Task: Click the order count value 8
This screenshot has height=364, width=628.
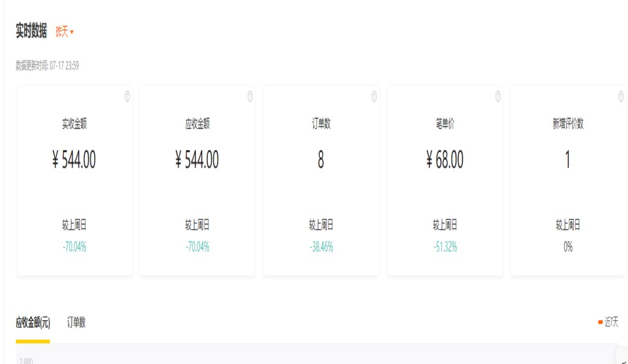Action: click(321, 160)
